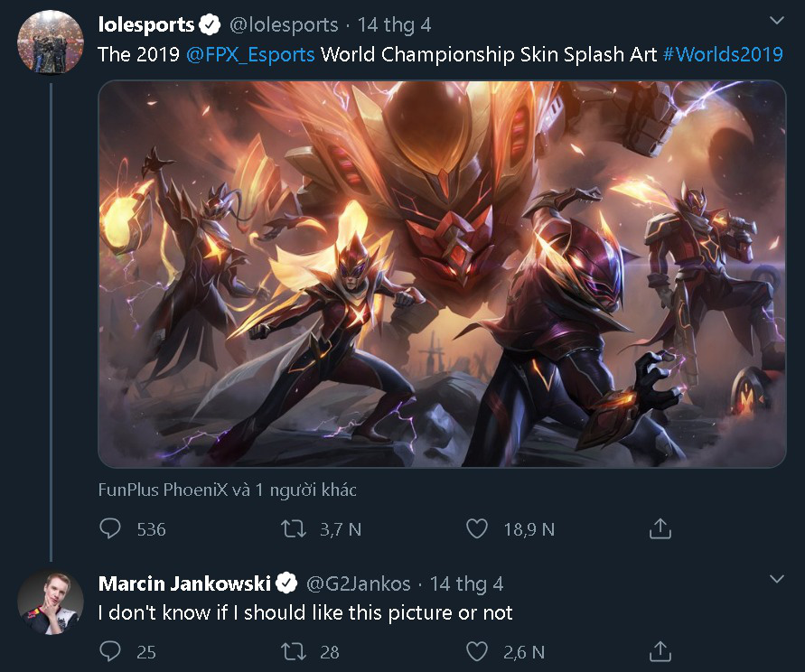805x672 pixels.
Task: Open the @lolesports handle
Action: [284, 24]
